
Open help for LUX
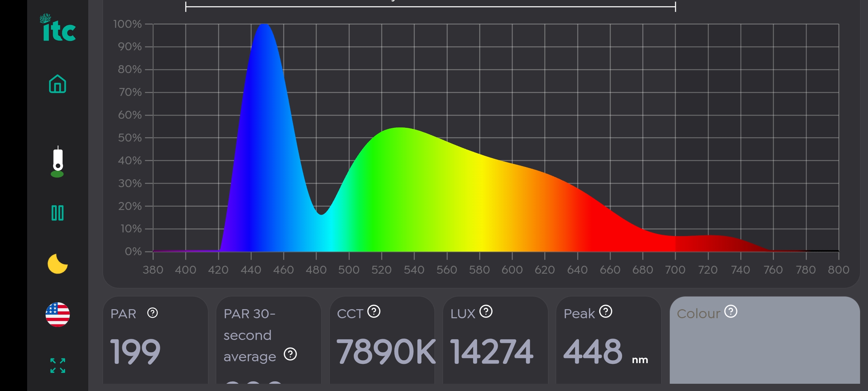click(486, 311)
